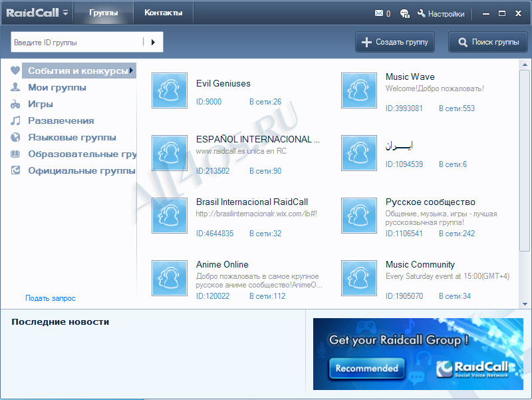Click the arrow next to the group ID field

(x=153, y=42)
